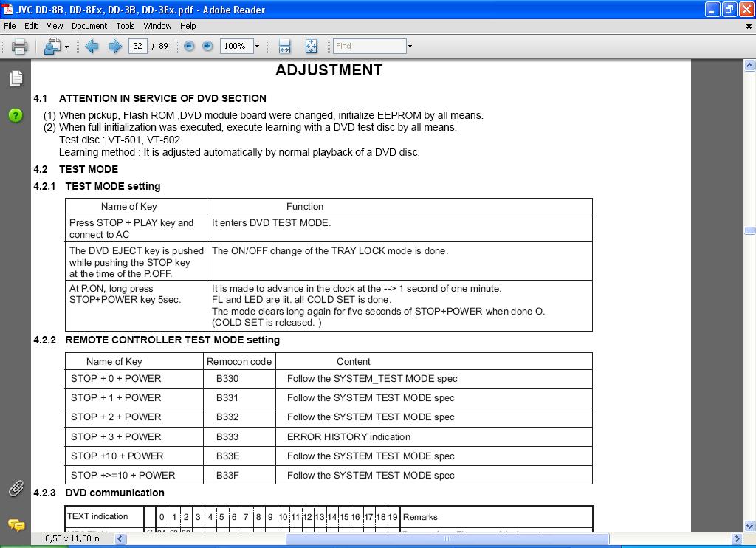Click the page number input field
This screenshot has height=548, width=756.
coord(137,46)
